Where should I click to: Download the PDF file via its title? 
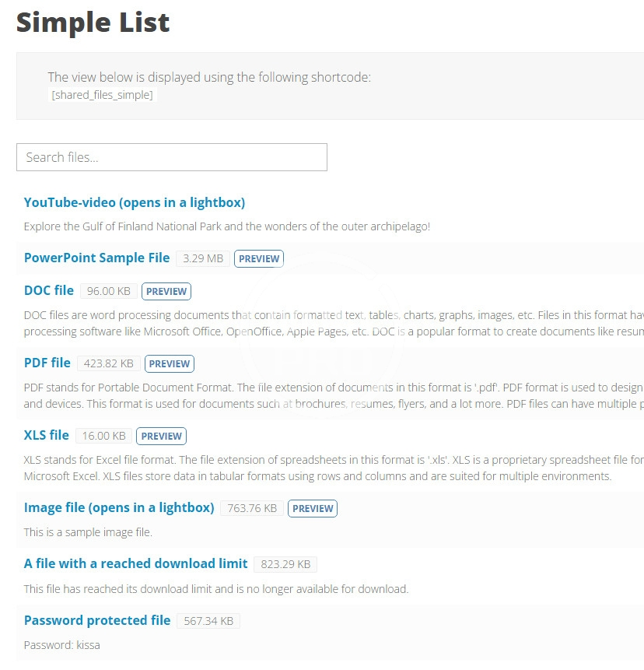point(47,363)
